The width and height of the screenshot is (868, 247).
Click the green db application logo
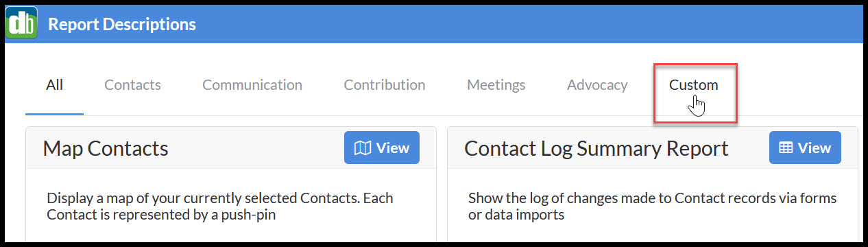(x=21, y=23)
